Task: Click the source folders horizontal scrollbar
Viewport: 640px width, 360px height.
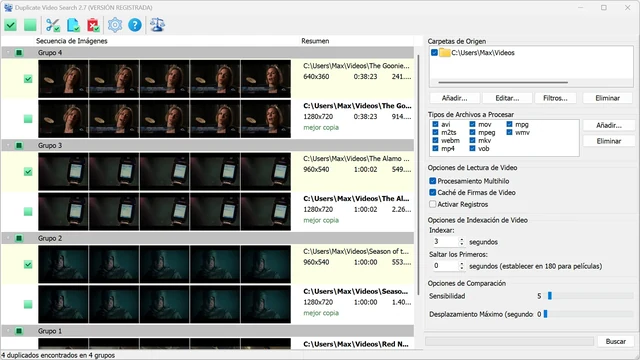Action: (x=503, y=82)
